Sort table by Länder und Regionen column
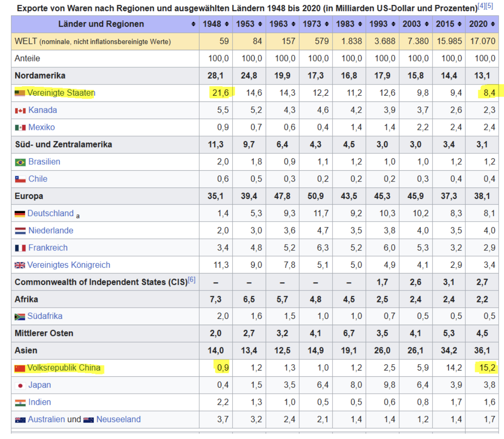This screenshot has width=504, height=439. [x=193, y=24]
